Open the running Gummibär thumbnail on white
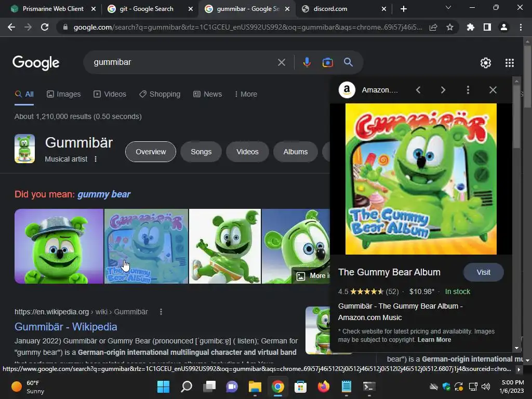532x399 pixels. click(x=225, y=246)
